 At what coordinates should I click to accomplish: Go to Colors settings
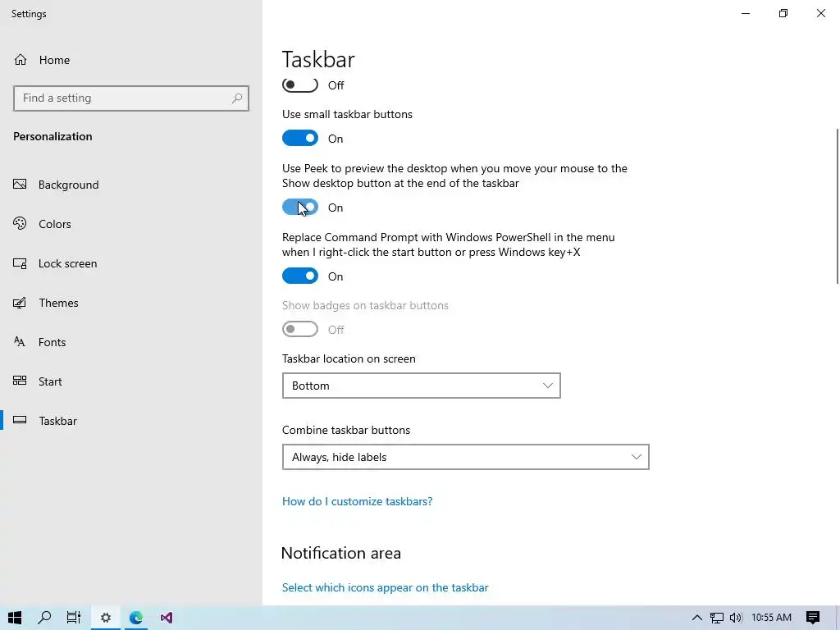[x=55, y=224]
